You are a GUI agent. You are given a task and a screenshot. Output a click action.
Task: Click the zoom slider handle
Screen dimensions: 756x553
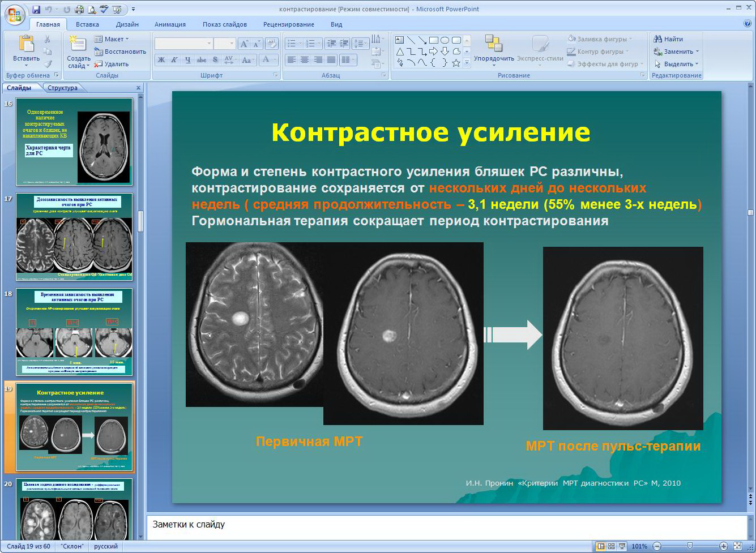pos(689,546)
